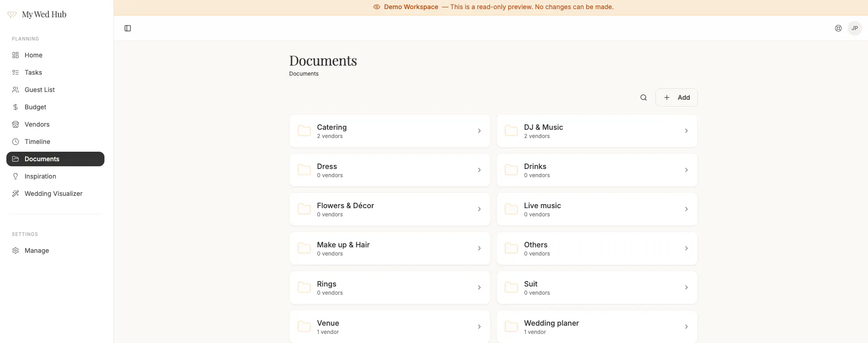The image size is (868, 343).
Task: Open the Guest List page
Action: [55, 90]
